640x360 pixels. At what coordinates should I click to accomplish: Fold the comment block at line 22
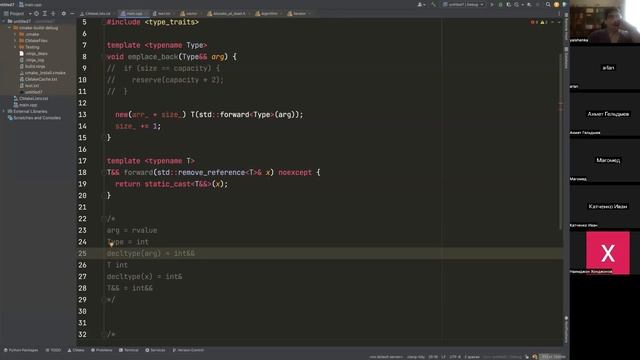103,219
